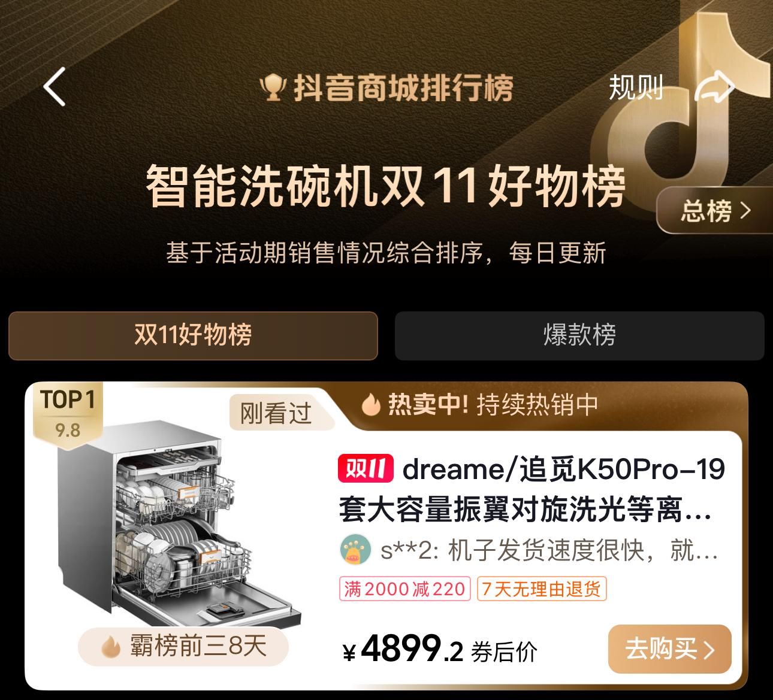Tap the back arrow icon

(54, 87)
